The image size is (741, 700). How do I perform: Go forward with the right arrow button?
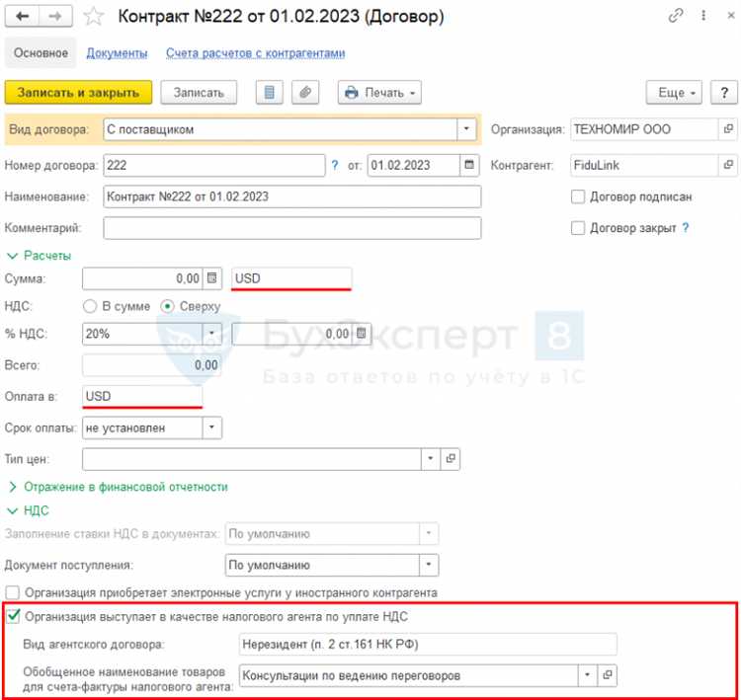pyautogui.click(x=55, y=17)
